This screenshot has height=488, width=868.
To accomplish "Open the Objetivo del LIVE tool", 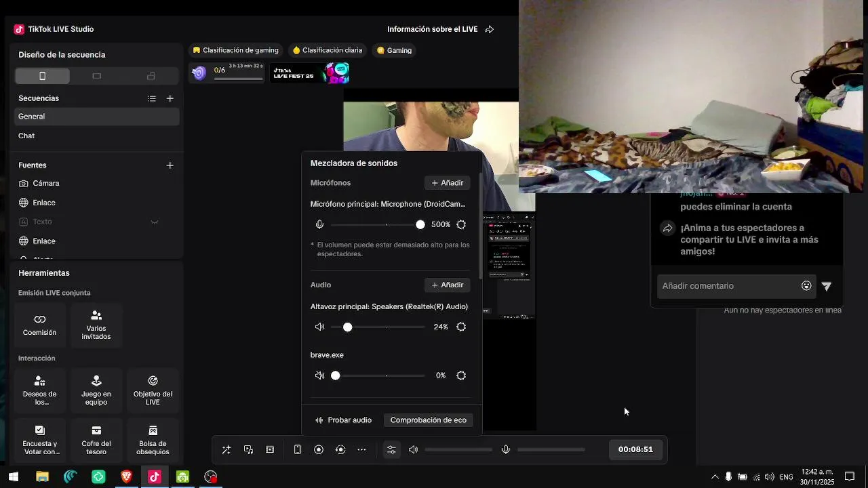I will point(153,390).
